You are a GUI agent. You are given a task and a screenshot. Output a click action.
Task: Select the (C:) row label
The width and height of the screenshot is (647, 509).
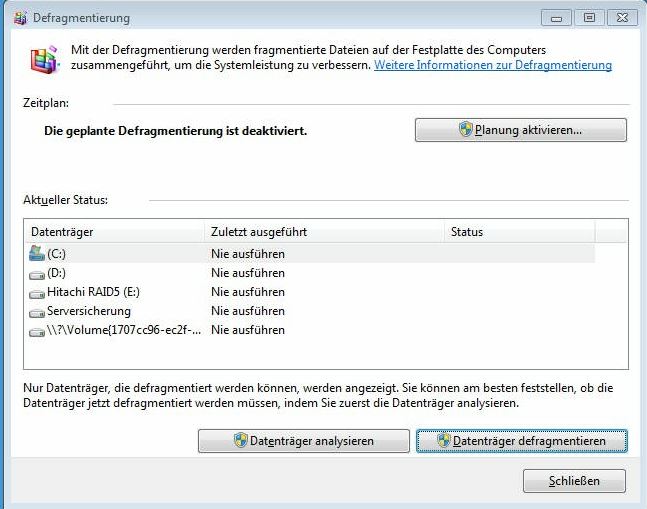point(57,254)
